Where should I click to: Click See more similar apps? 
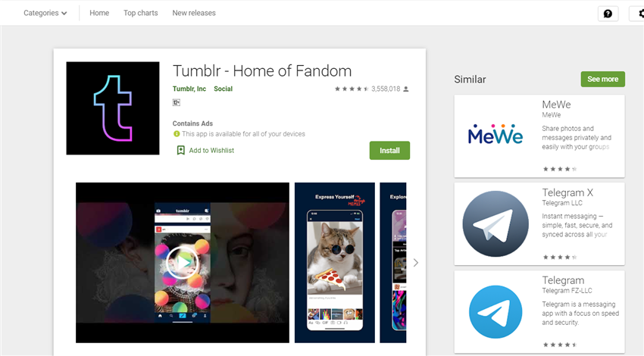602,80
